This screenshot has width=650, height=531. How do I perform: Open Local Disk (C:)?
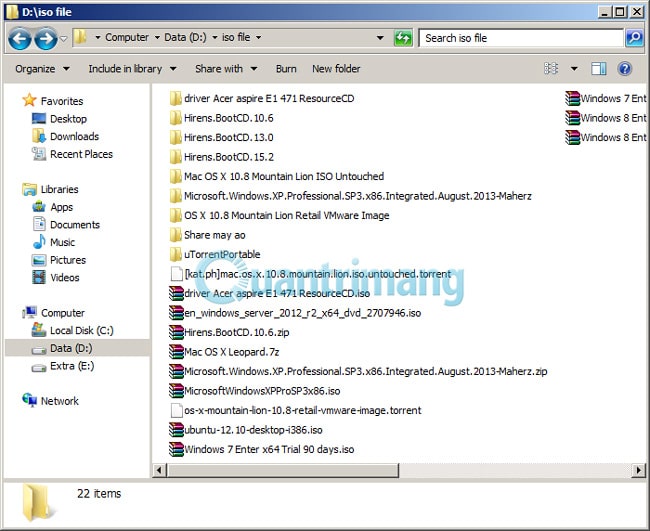[73, 330]
